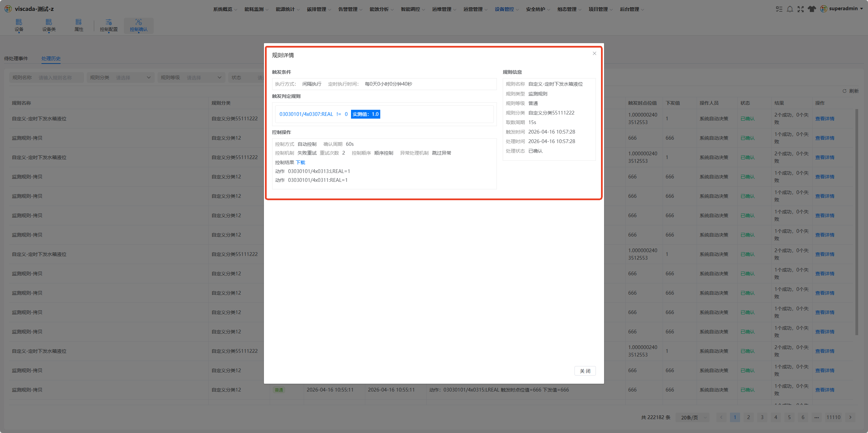
Task: Select the 控制确认 toolbar icon
Action: coord(139,25)
